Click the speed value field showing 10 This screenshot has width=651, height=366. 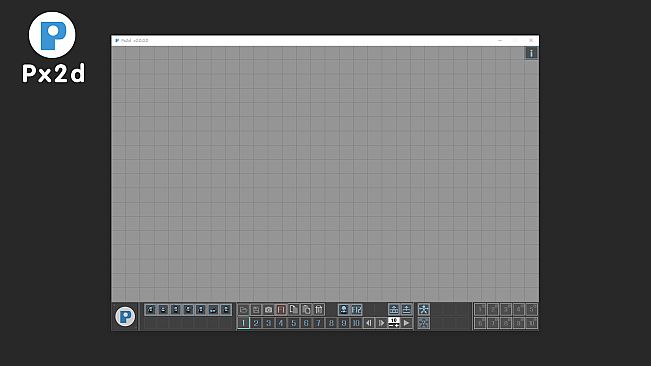[x=394, y=320]
